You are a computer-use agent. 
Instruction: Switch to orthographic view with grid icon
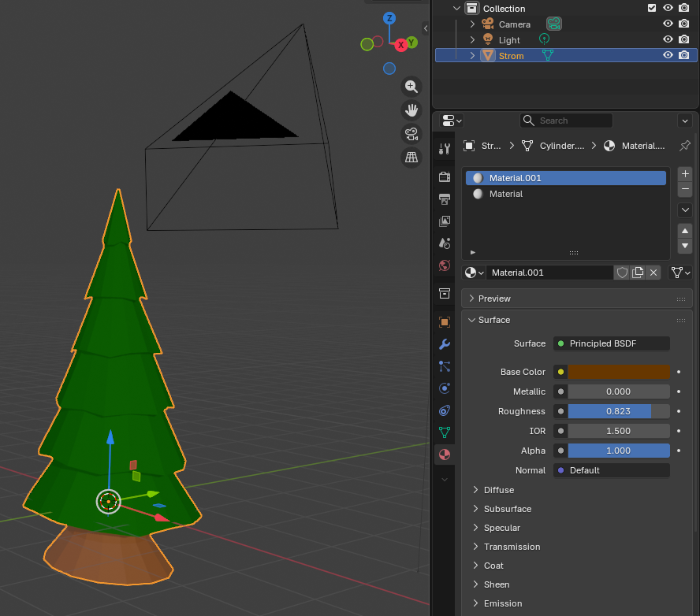coord(411,158)
